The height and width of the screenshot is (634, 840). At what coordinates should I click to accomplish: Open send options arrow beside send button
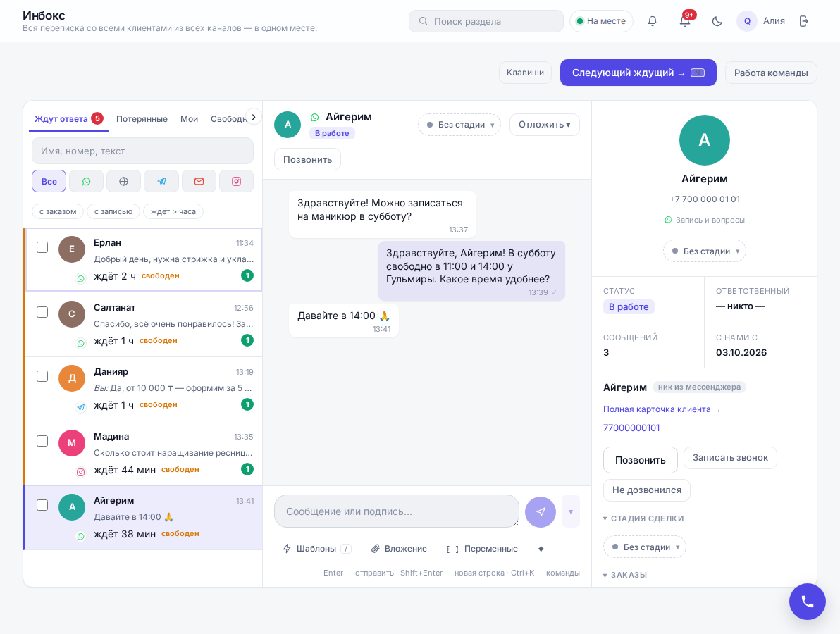tap(571, 511)
